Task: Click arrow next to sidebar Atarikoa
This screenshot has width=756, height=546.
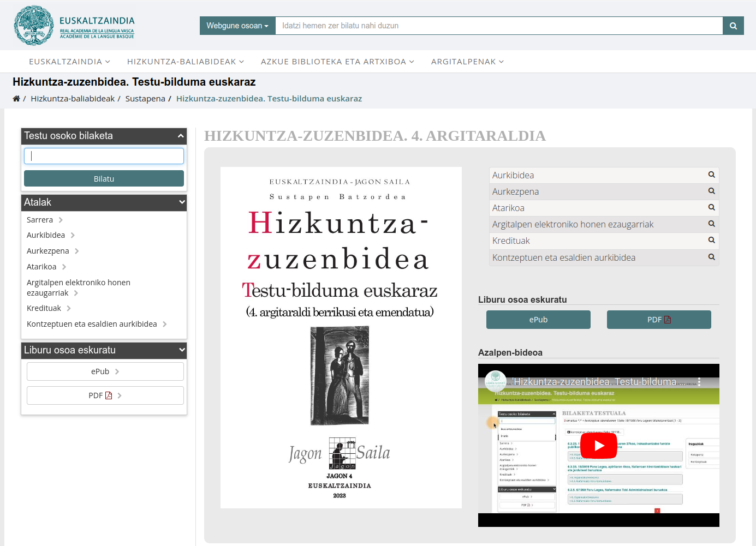Action: tap(64, 267)
